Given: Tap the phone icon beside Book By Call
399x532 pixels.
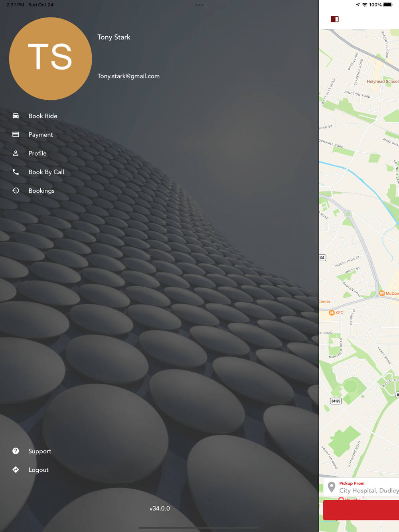Looking at the screenshot, I should [16, 172].
